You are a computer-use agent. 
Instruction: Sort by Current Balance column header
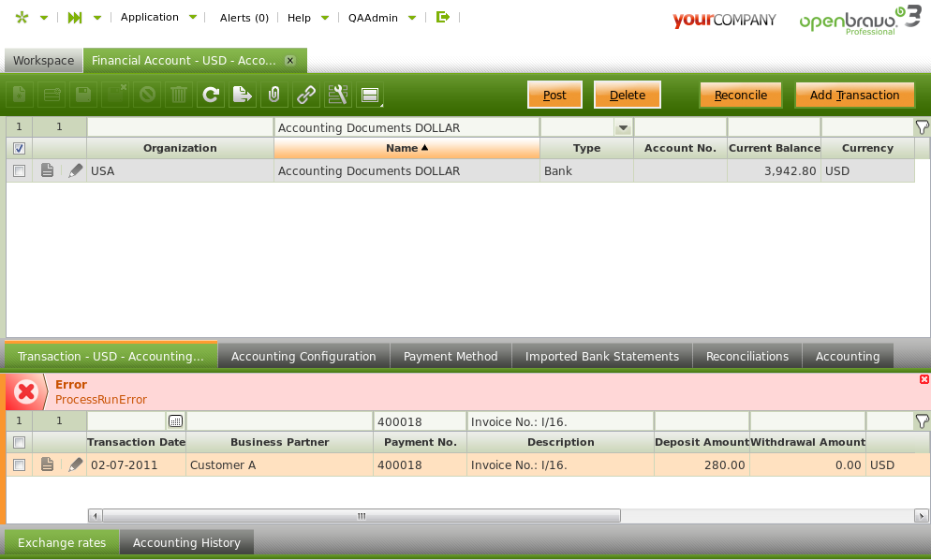coord(775,148)
